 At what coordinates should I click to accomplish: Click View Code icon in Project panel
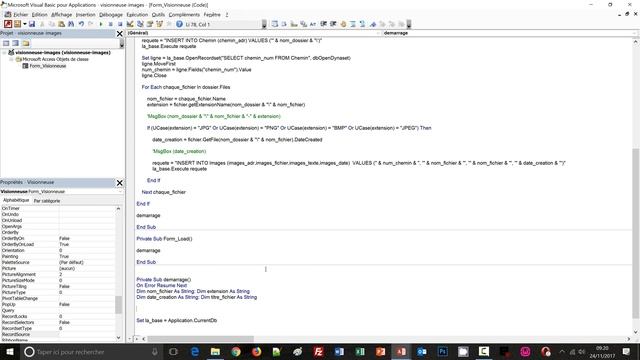[x=6, y=43]
